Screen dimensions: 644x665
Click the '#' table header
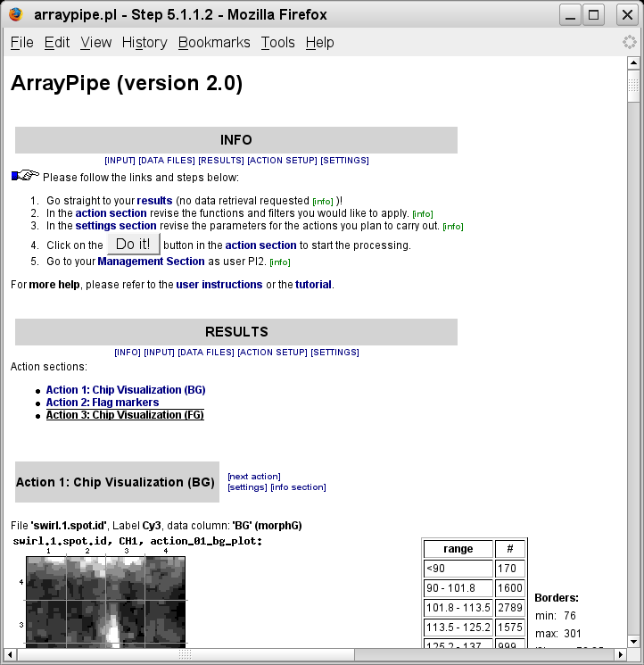pyautogui.click(x=509, y=549)
